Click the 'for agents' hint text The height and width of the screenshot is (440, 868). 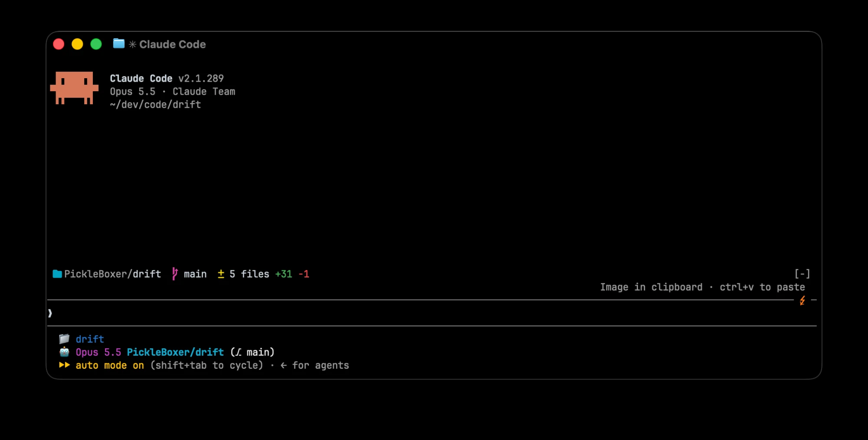point(320,365)
